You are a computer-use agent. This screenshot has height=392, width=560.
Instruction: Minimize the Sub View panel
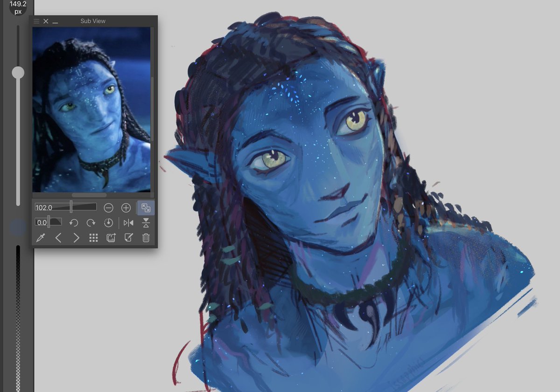click(56, 22)
